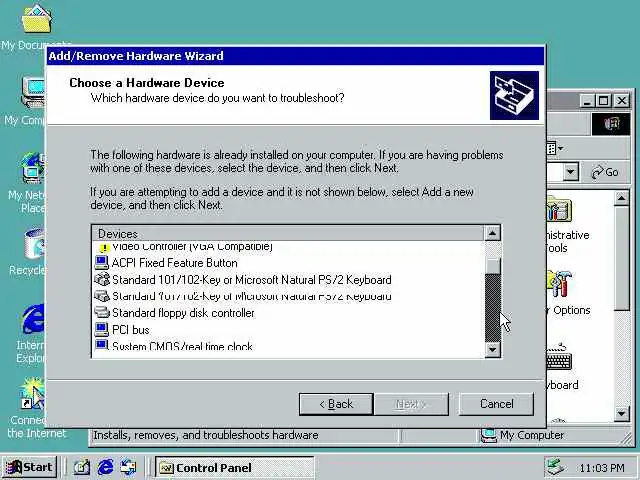
Task: Select PCI bus in the Devices list
Action: (131, 330)
